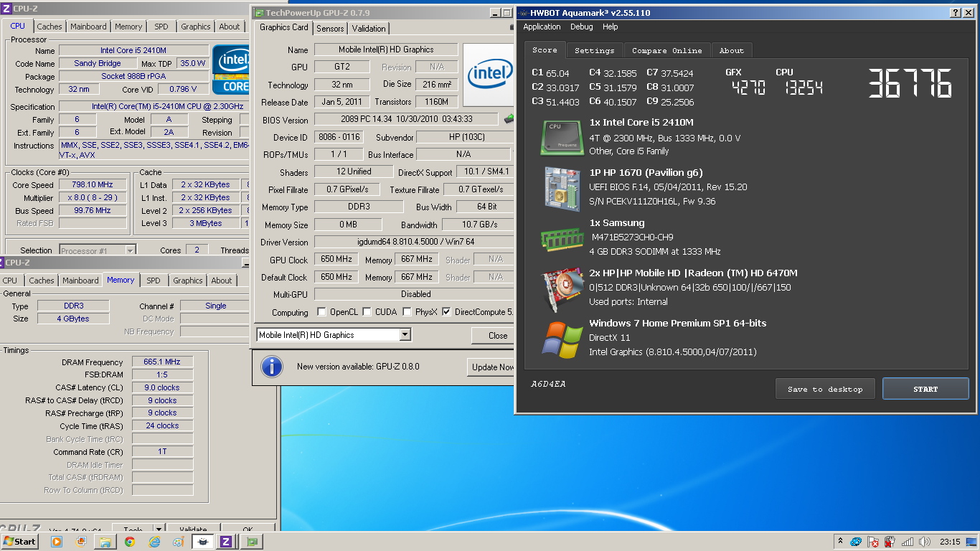Viewport: 980px width, 551px height.
Task: Click the blue info icon in GPU-Z update bar
Action: [x=271, y=367]
